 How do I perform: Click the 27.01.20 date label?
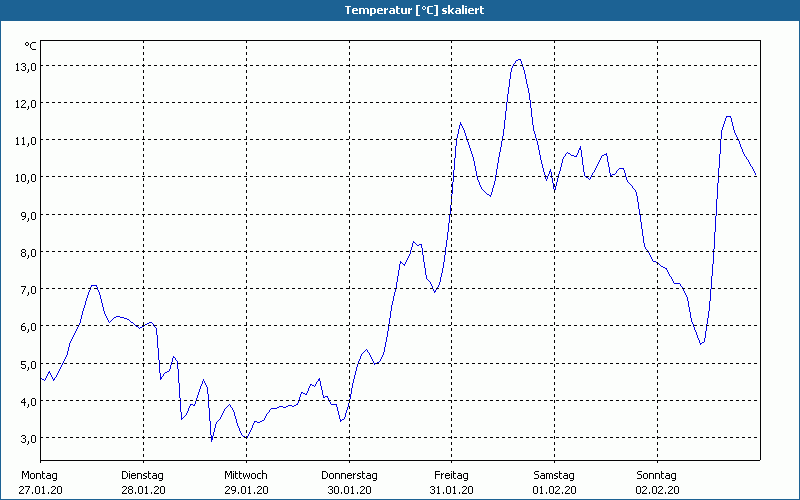39,490
